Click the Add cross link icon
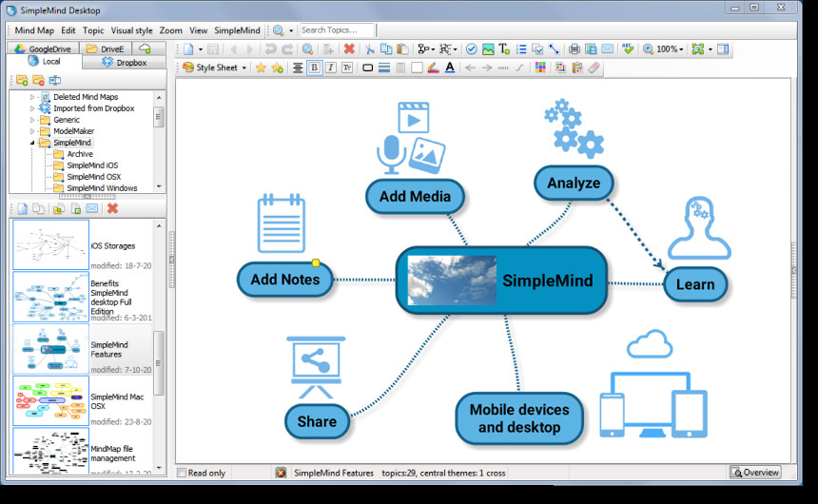The width and height of the screenshot is (818, 504). [554, 49]
